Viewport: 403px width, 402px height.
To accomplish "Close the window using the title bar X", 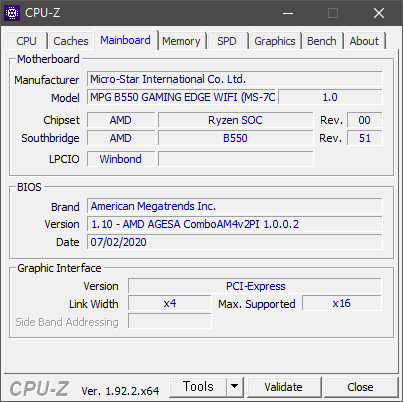I will (x=379, y=13).
